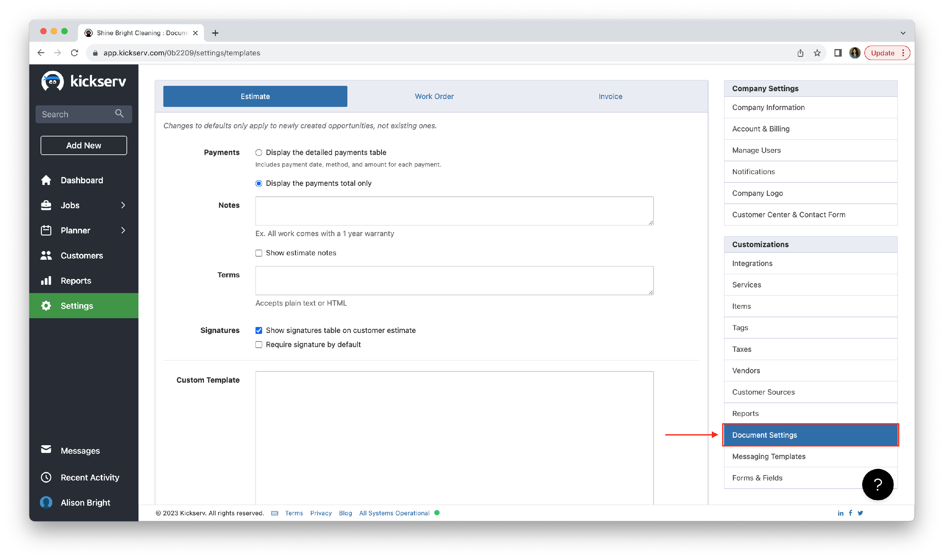Click the search magnifier icon in sidebar

click(x=119, y=114)
